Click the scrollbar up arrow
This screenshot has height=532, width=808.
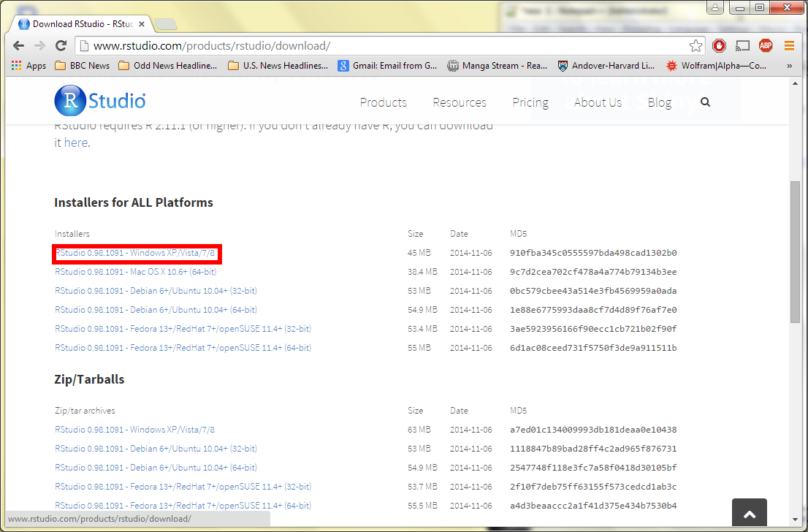(x=795, y=83)
